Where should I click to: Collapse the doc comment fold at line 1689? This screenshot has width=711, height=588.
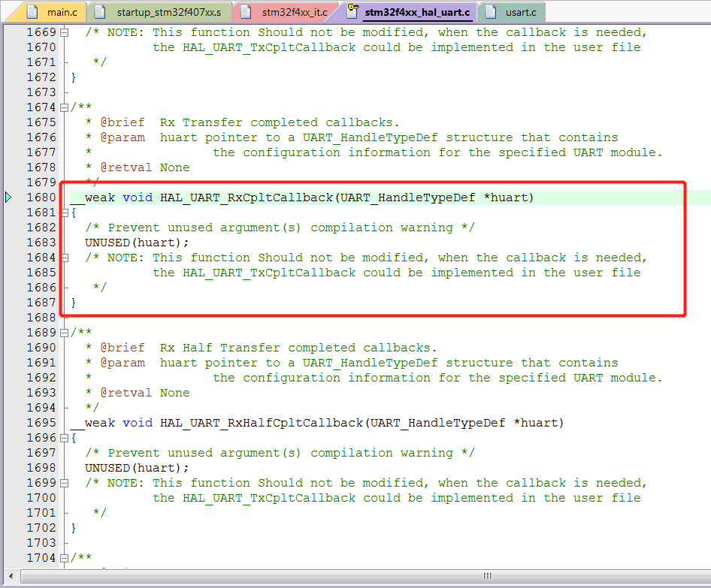pos(65,333)
